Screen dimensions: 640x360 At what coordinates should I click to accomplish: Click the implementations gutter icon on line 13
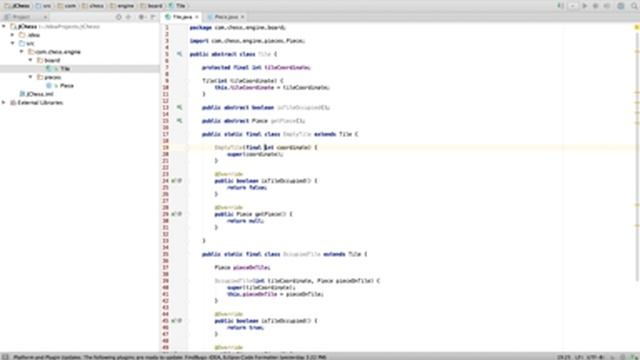[x=179, y=107]
